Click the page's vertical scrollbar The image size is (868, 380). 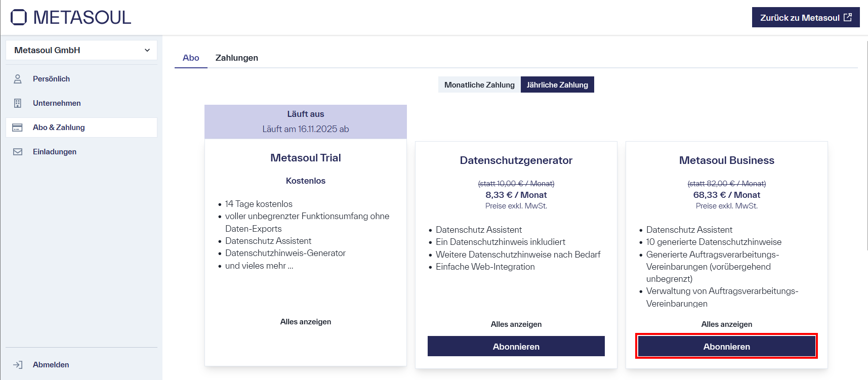[866, 146]
